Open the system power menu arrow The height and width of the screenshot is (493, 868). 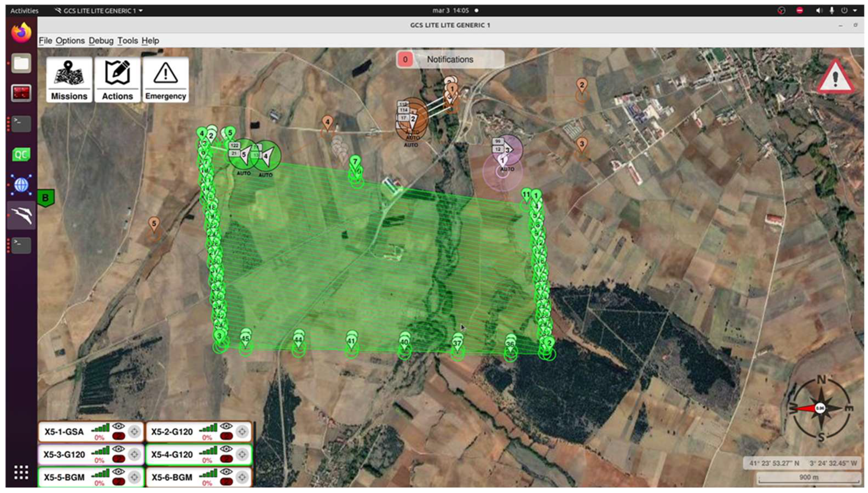855,11
